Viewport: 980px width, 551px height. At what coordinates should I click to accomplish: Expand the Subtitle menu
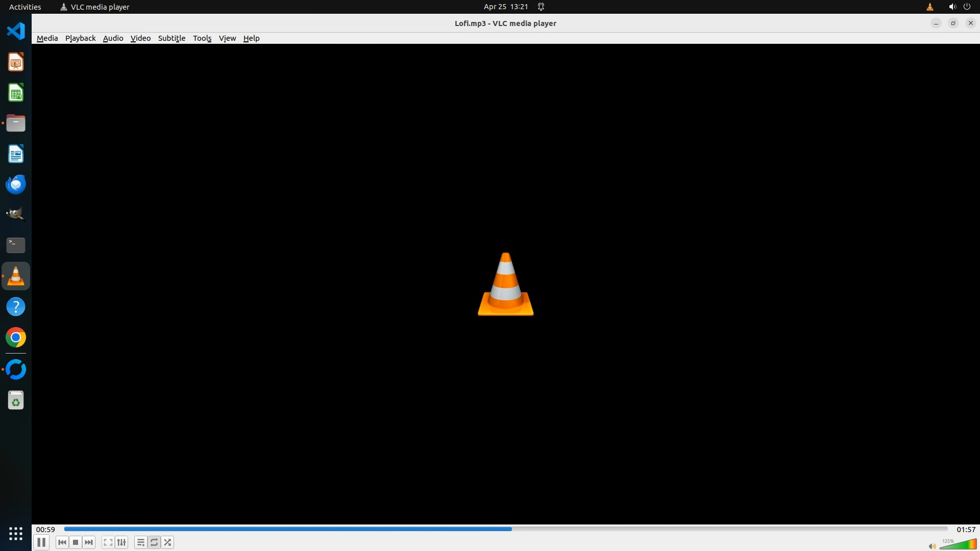click(x=171, y=38)
